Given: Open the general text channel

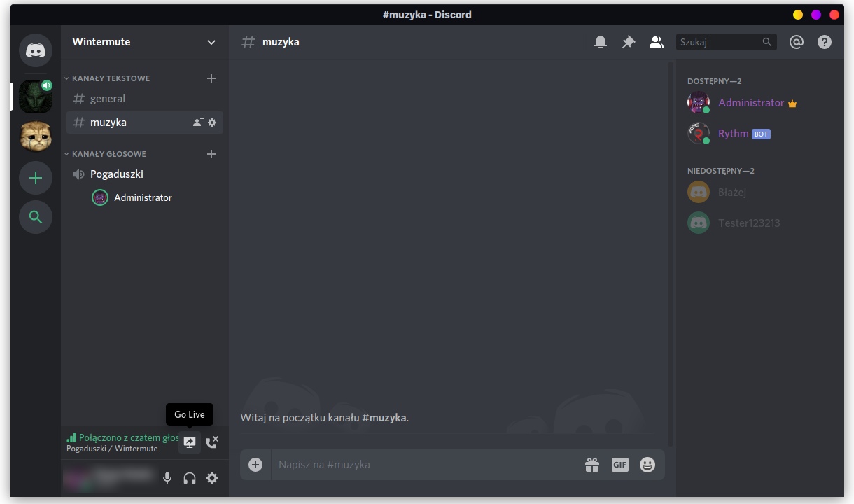Looking at the screenshot, I should point(145,99).
